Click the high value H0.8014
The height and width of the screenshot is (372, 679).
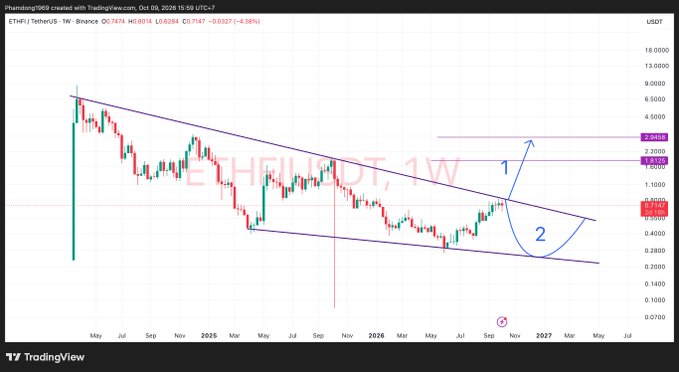click(x=140, y=21)
